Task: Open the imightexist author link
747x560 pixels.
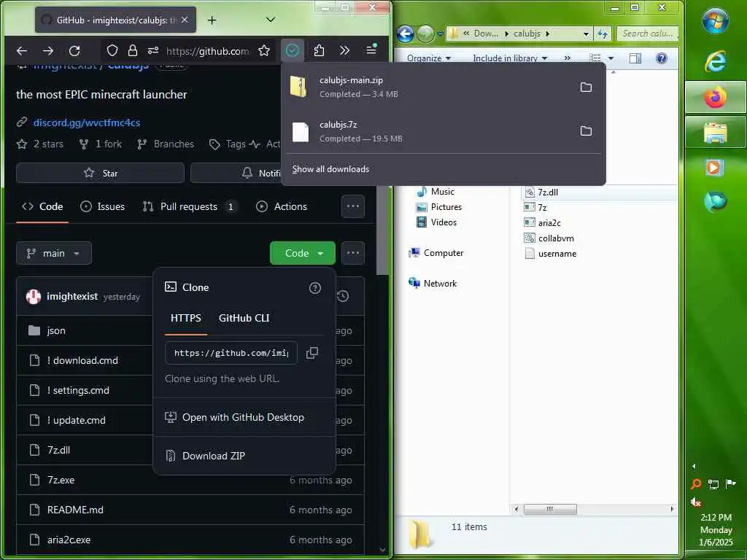Action: pyautogui.click(x=72, y=296)
